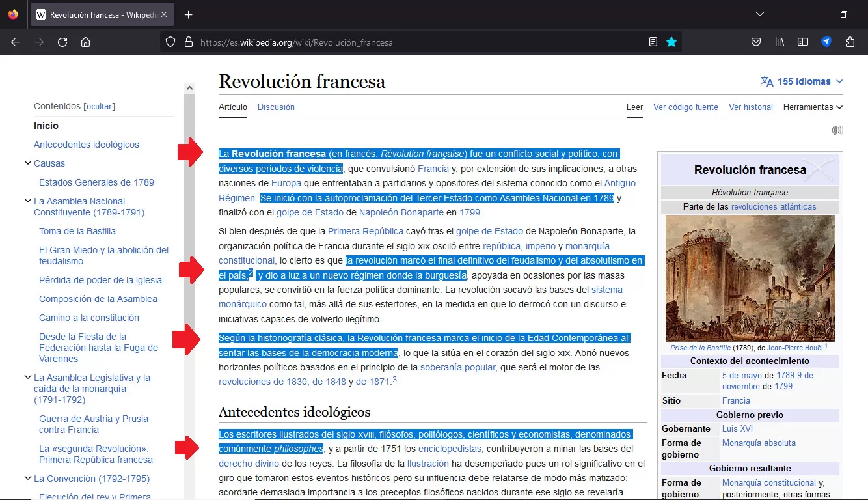Open Ver código fuente tab
Image resolution: width=868 pixels, height=500 pixels.
point(686,107)
